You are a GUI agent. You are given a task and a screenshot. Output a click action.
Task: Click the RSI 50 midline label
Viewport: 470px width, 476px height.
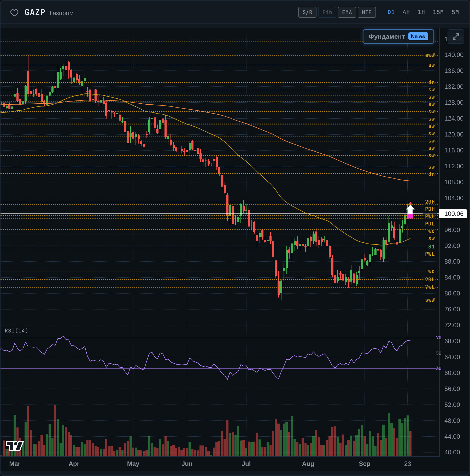439,353
